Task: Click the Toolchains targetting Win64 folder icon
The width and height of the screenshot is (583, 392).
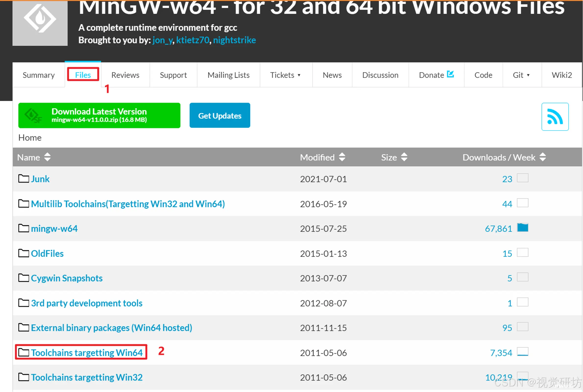Action: tap(24, 353)
